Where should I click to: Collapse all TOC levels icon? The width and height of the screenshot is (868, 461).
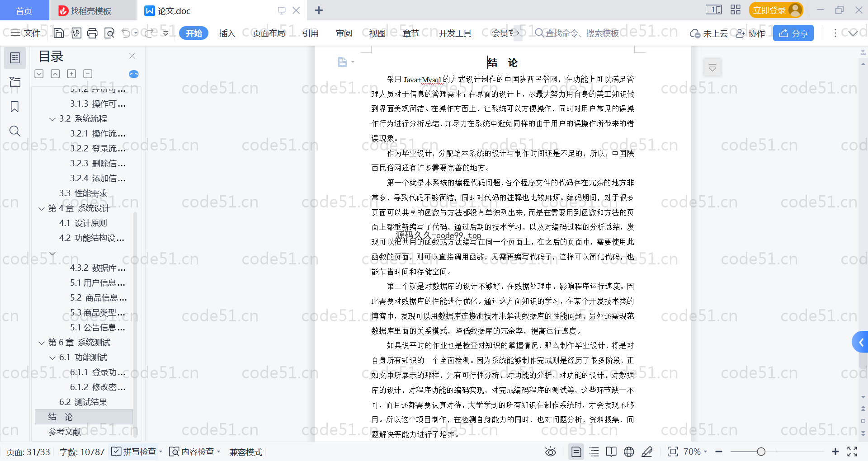click(x=39, y=74)
